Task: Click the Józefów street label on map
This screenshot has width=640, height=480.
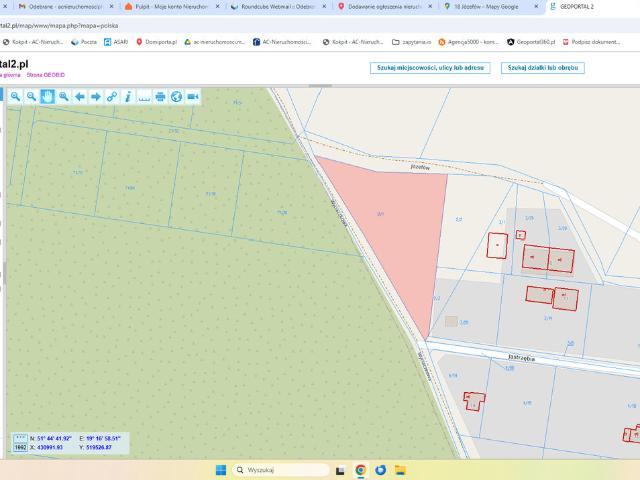Action: tap(420, 167)
